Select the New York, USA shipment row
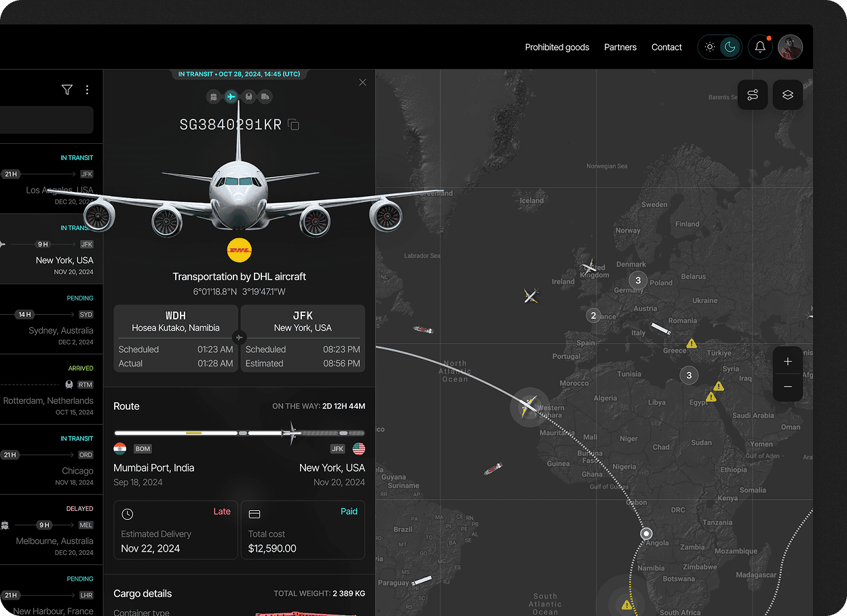Image resolution: width=847 pixels, height=616 pixels. tap(52, 249)
